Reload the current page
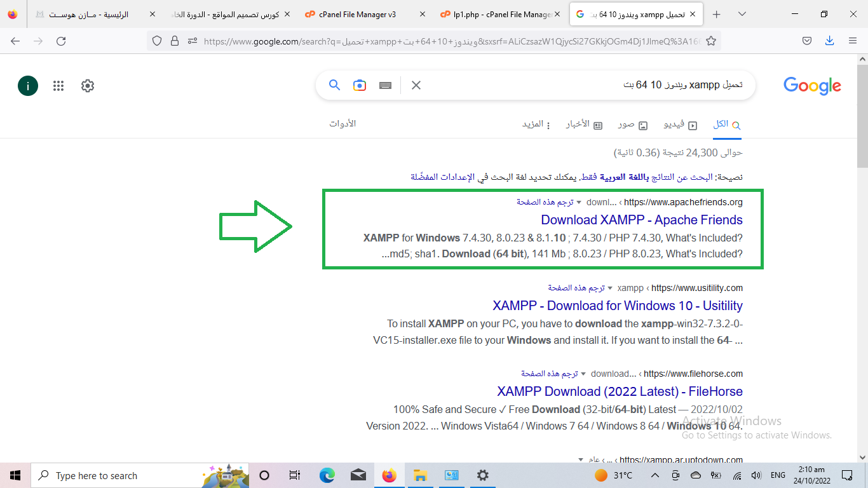Screen dimensions: 868x488 coord(61,41)
